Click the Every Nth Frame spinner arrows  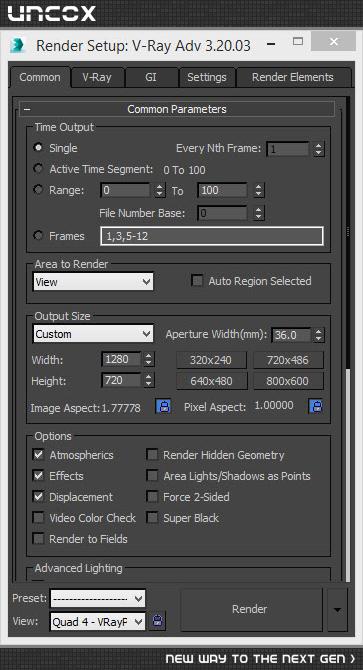point(318,149)
